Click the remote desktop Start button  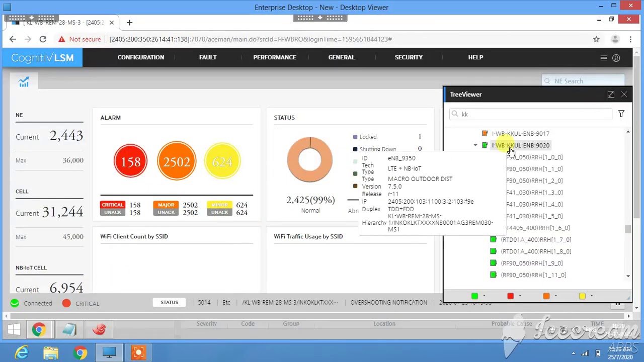14,330
